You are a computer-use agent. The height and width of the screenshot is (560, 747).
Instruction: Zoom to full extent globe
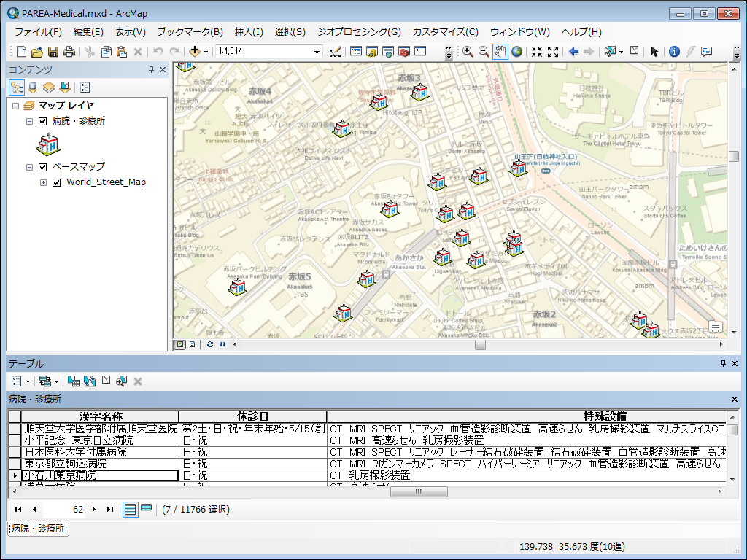point(516,52)
